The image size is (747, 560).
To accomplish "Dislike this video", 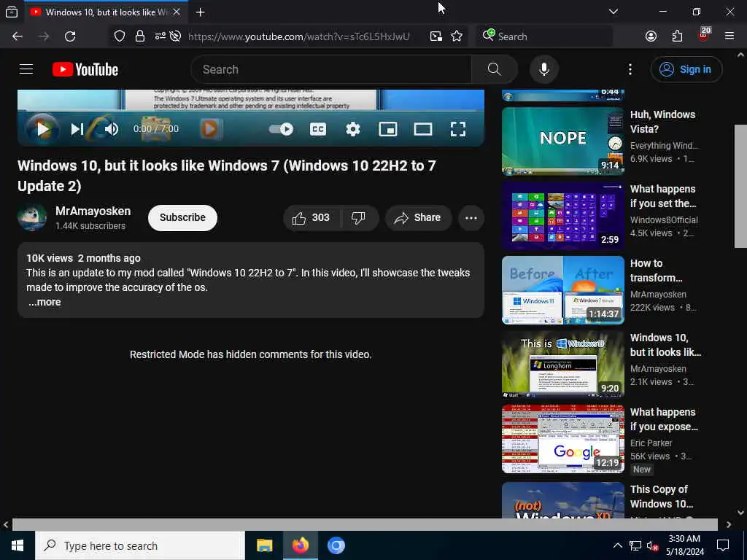I will (359, 217).
